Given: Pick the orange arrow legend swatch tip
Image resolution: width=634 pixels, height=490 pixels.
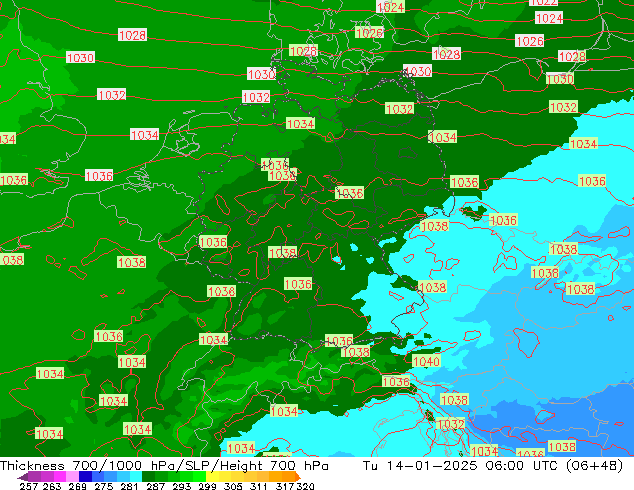Looking at the screenshot, I should point(298,477).
